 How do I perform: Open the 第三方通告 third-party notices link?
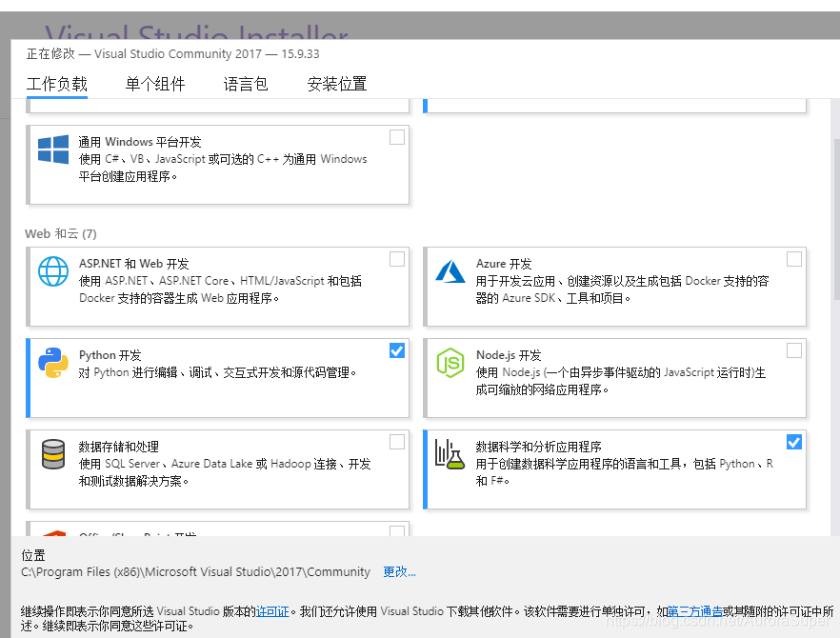(695, 611)
